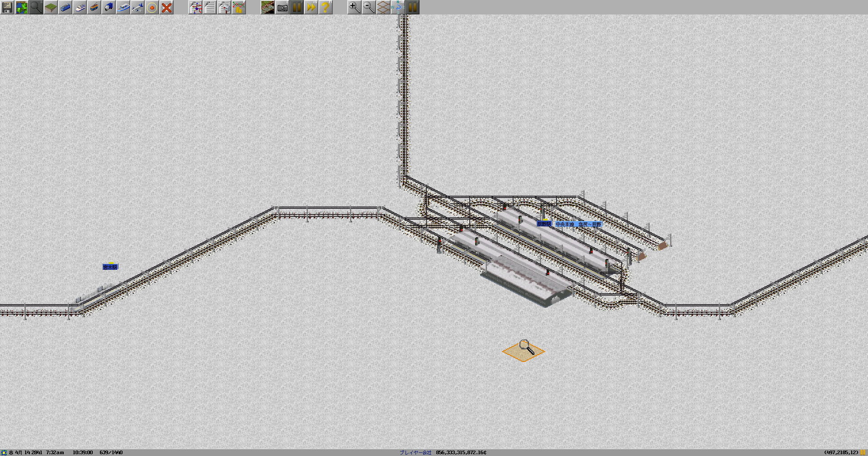Click the date and time in status bar
868x456 pixels.
(x=36, y=452)
